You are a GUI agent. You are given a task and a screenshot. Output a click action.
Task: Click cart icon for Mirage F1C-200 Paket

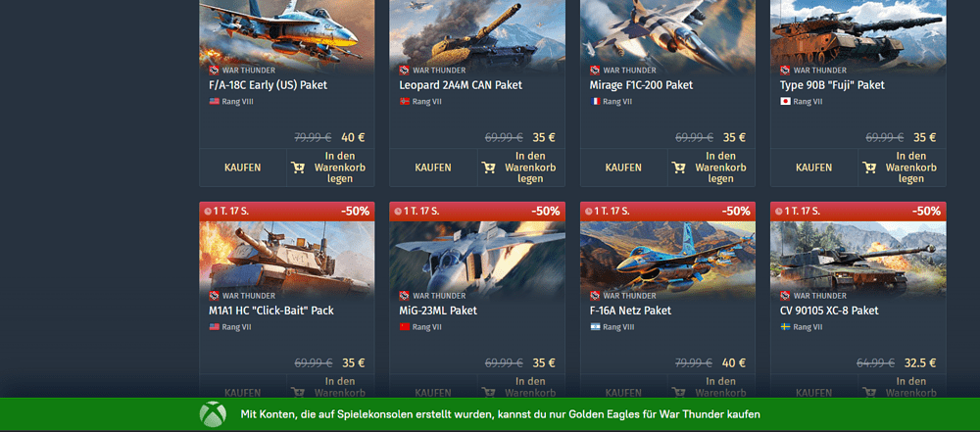click(x=678, y=168)
